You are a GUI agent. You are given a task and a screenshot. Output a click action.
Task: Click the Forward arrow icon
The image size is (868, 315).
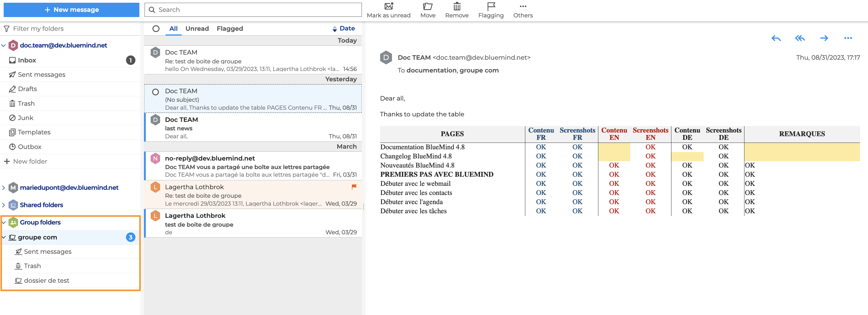[x=824, y=38]
